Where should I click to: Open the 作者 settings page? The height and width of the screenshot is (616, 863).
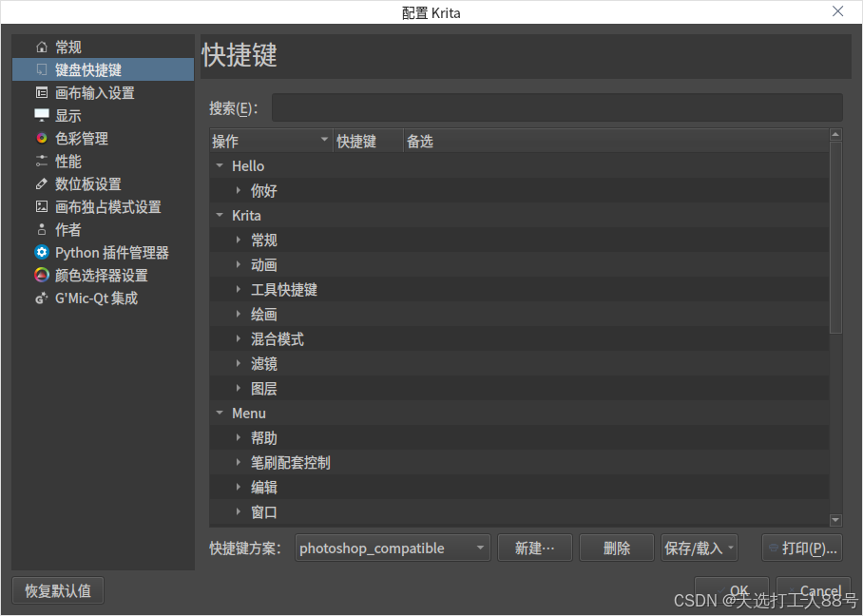pos(103,229)
